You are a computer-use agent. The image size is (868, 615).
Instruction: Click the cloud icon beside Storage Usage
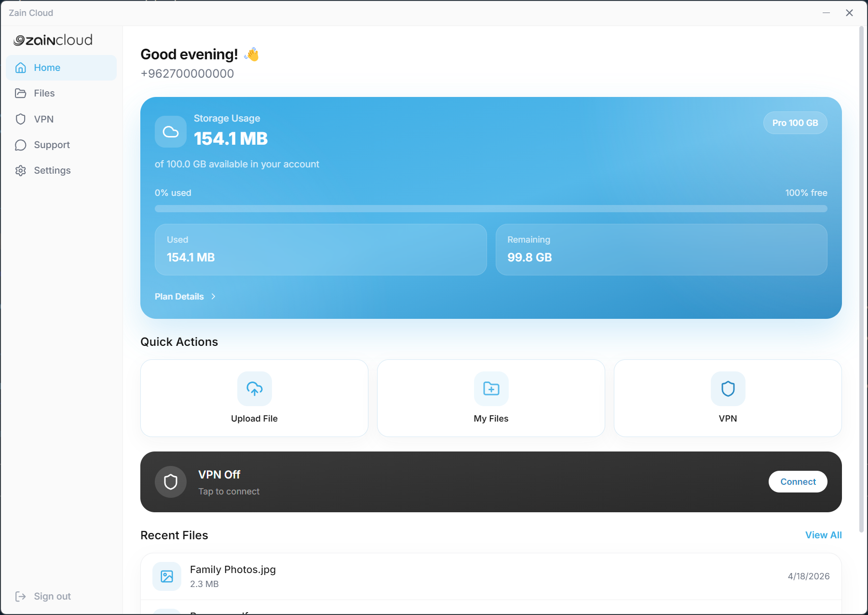(171, 132)
